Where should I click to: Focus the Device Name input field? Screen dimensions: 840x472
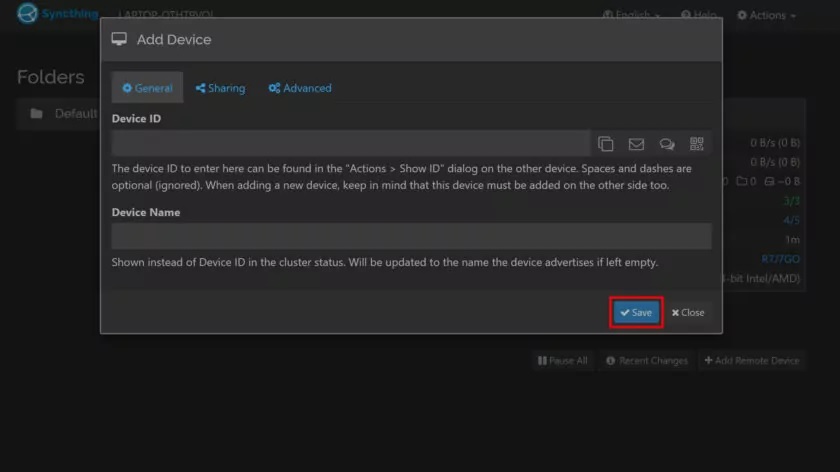point(411,236)
